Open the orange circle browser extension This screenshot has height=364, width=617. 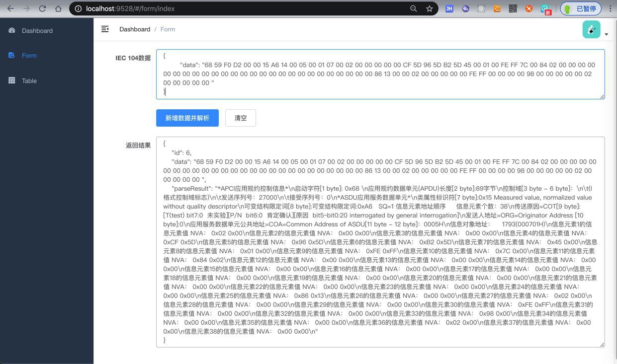(529, 8)
